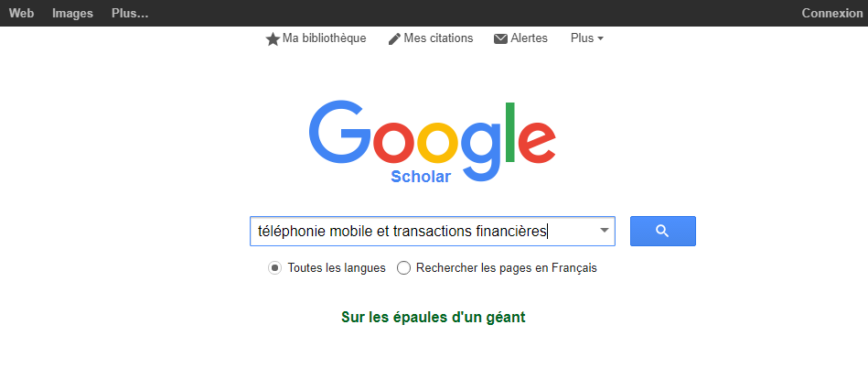The height and width of the screenshot is (379, 868).
Task: Open the Ma bibliothèque link
Action: pyautogui.click(x=324, y=38)
